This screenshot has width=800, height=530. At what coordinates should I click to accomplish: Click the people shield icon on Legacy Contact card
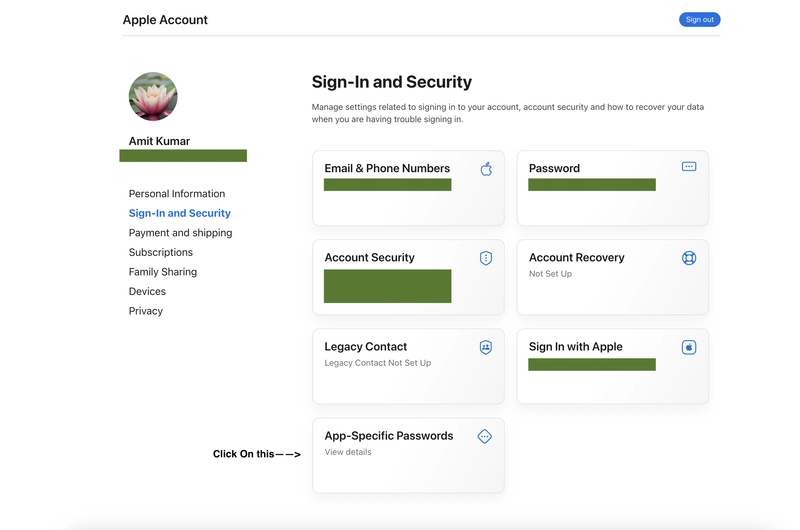[486, 347]
